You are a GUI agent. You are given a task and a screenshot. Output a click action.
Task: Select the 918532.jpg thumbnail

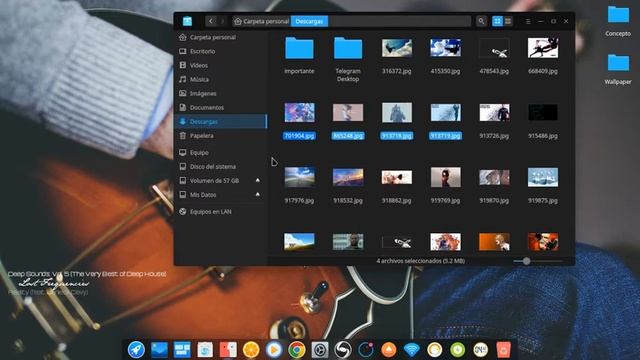[348, 177]
